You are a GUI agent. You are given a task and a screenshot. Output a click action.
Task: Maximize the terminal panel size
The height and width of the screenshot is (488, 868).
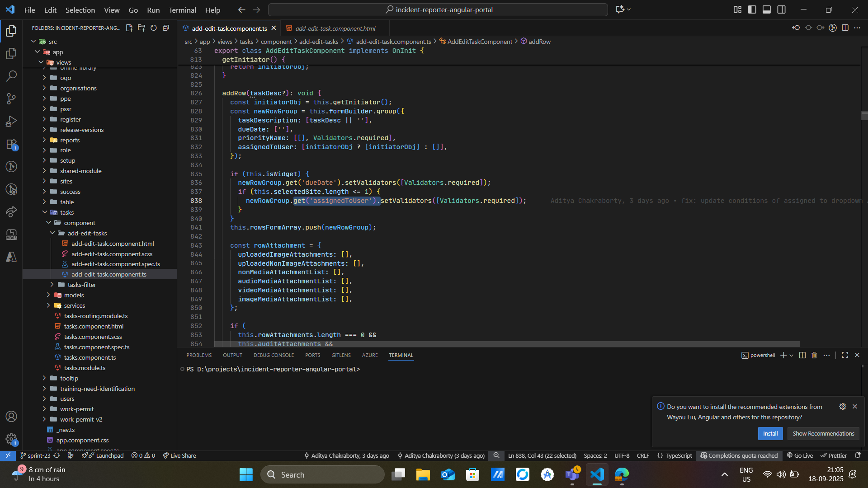[844, 355]
